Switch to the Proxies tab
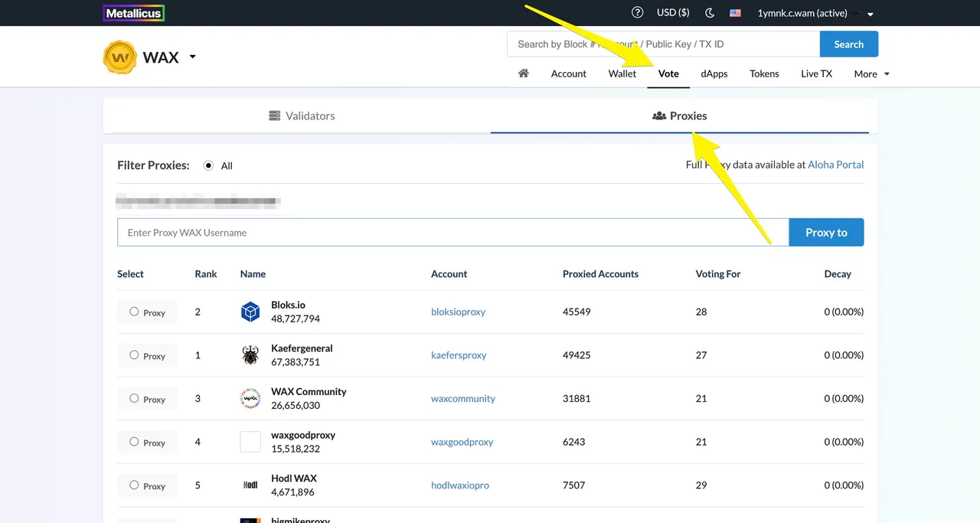This screenshot has width=980, height=523. pos(680,116)
